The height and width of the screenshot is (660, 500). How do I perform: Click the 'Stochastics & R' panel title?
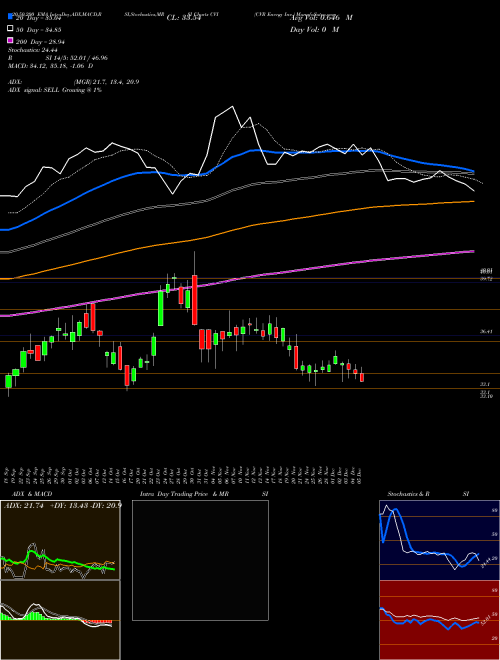pos(408,494)
